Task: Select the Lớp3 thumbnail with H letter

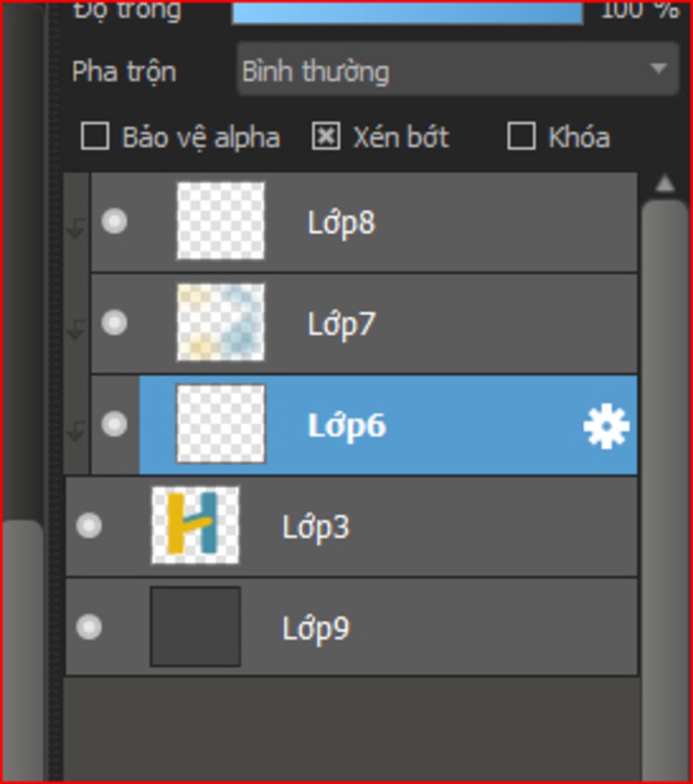Action: coord(195,526)
